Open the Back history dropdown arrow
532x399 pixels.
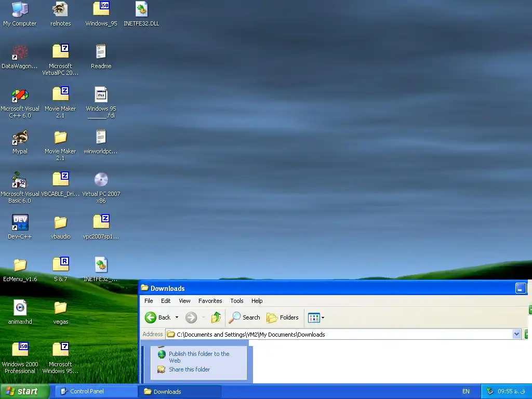point(177,317)
